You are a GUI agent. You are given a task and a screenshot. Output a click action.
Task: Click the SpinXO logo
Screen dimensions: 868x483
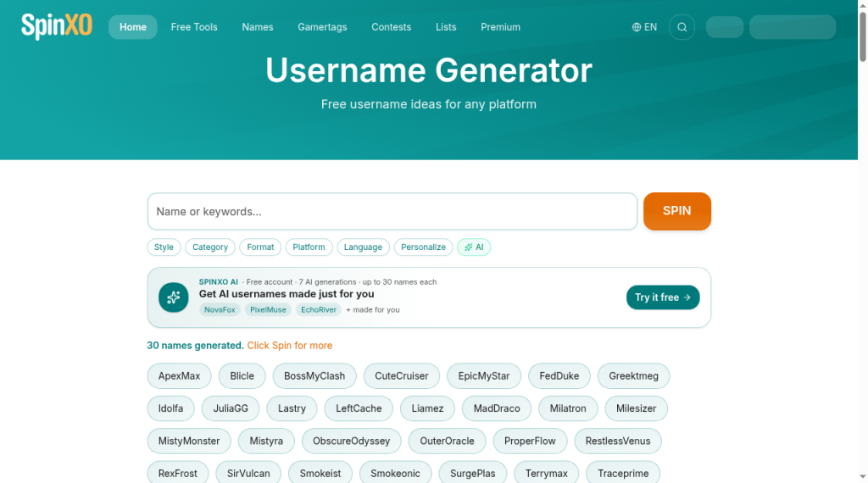tap(57, 26)
